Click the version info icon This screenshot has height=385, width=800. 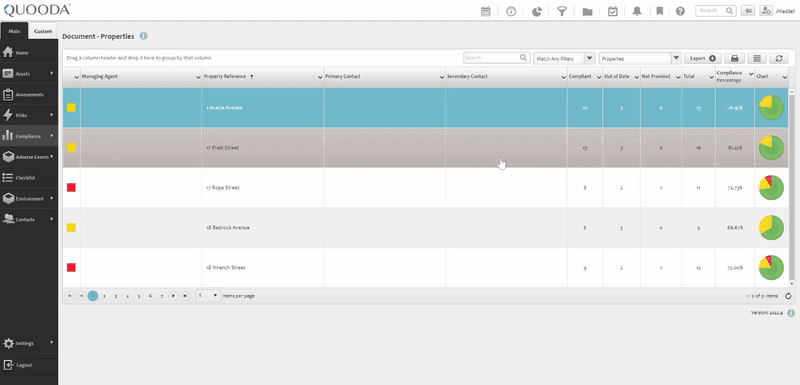(790, 313)
